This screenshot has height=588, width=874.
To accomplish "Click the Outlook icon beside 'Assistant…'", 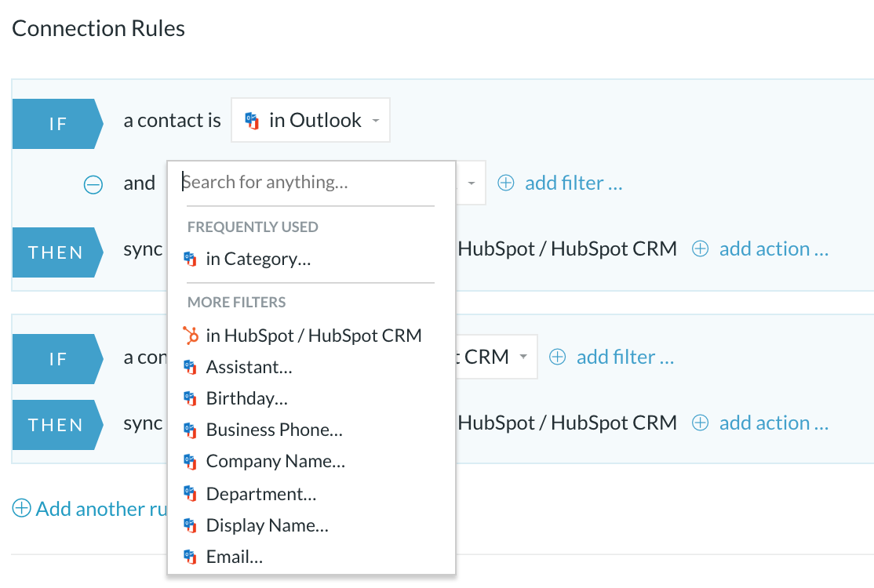I will (191, 367).
